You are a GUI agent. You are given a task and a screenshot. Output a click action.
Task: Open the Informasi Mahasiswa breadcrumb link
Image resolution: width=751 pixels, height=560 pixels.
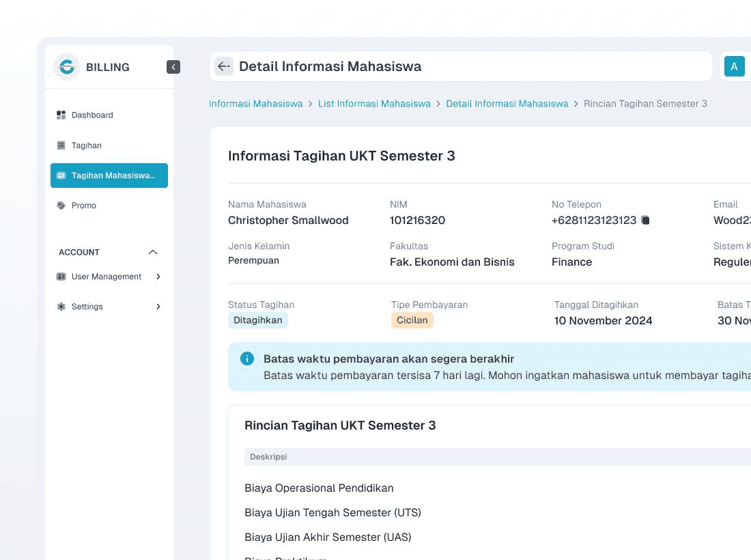click(255, 103)
